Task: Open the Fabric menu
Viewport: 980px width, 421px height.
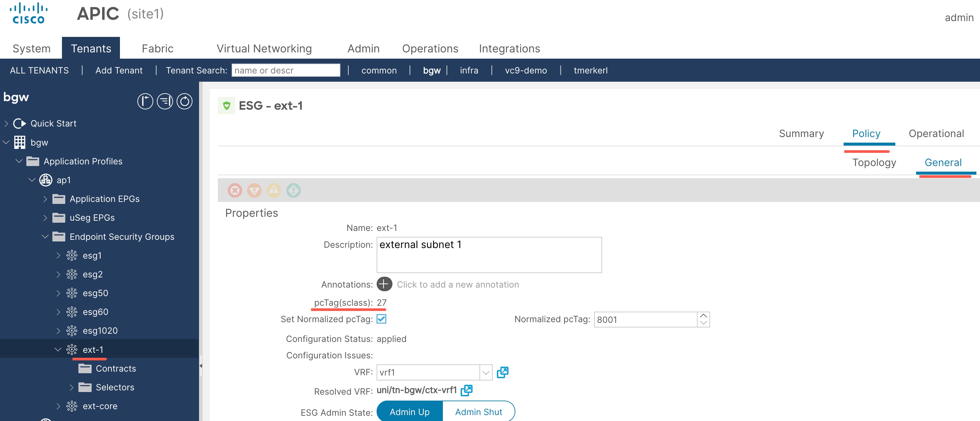Action: click(158, 48)
